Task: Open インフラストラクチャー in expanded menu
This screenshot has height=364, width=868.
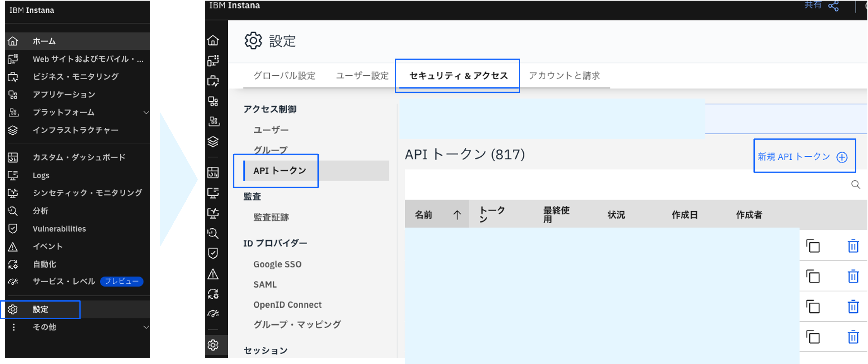Action: point(77,130)
